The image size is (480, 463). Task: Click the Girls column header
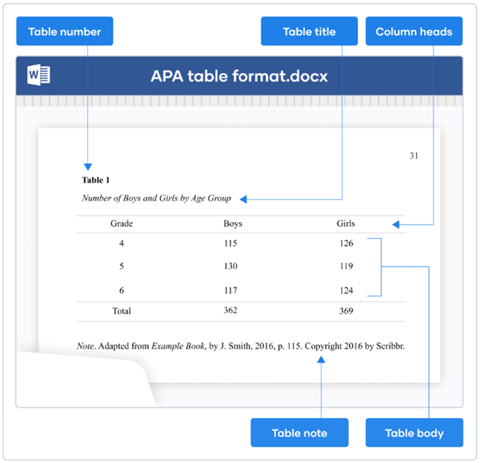[x=346, y=223]
